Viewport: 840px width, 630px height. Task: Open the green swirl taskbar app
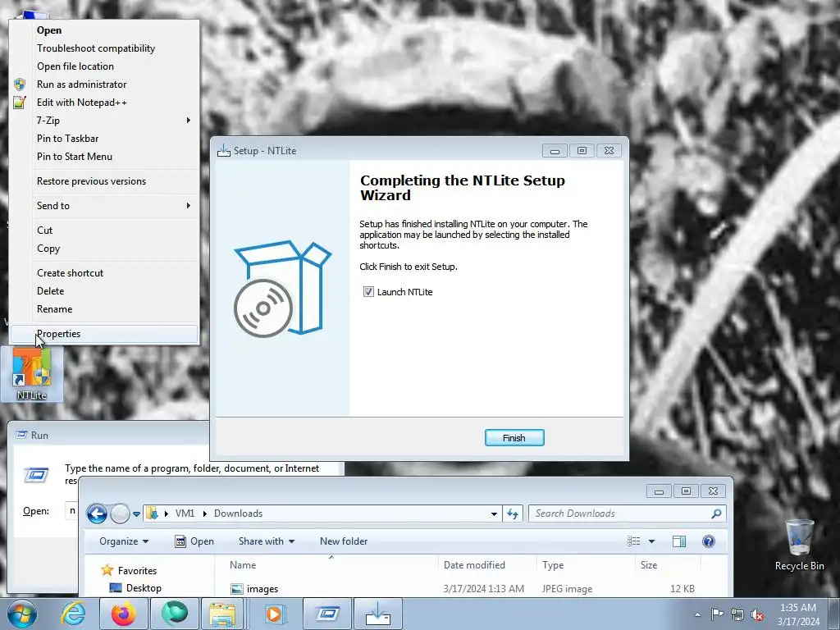click(x=175, y=614)
